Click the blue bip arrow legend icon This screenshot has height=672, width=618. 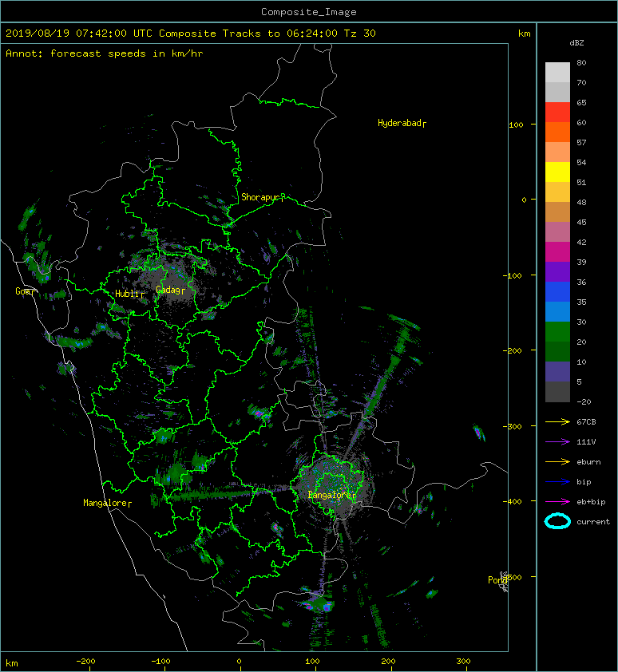click(x=557, y=482)
